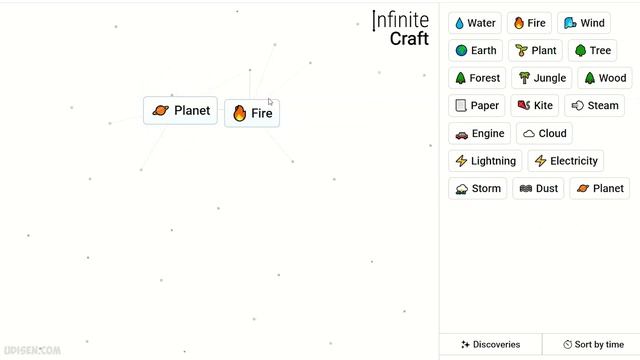
Task: Click the Fire item on the canvas
Action: point(252,113)
